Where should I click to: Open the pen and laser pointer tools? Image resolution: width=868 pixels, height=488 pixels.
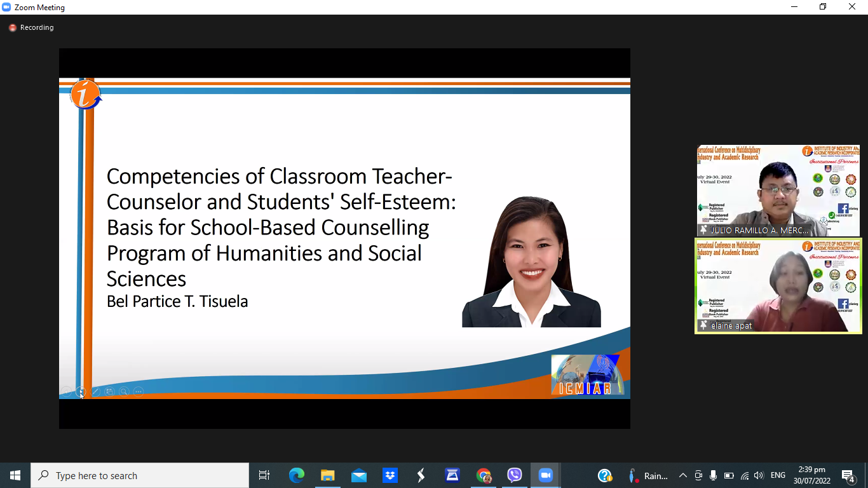pos(95,392)
